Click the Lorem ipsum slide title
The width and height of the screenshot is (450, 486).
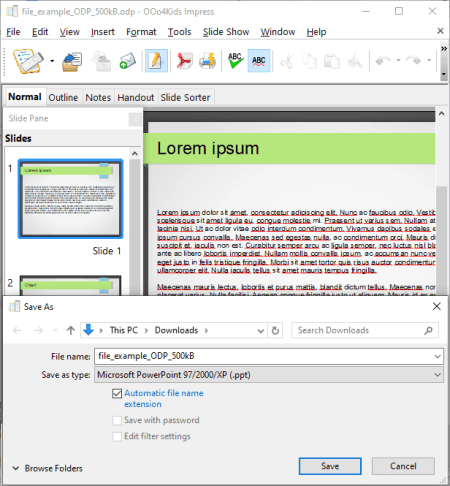tap(208, 148)
